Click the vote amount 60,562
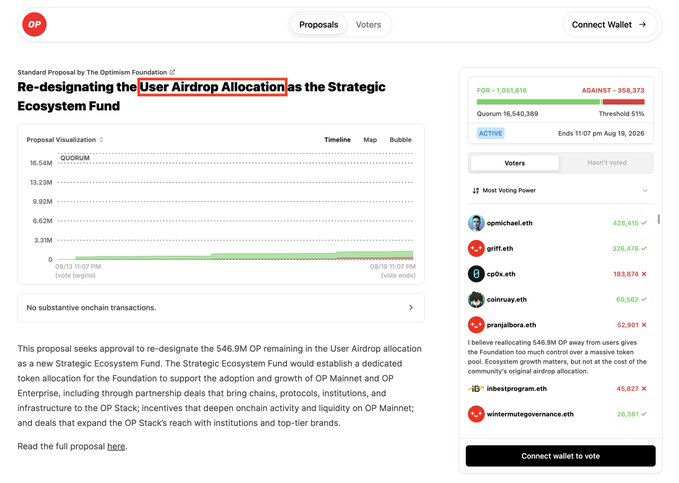 (x=627, y=299)
